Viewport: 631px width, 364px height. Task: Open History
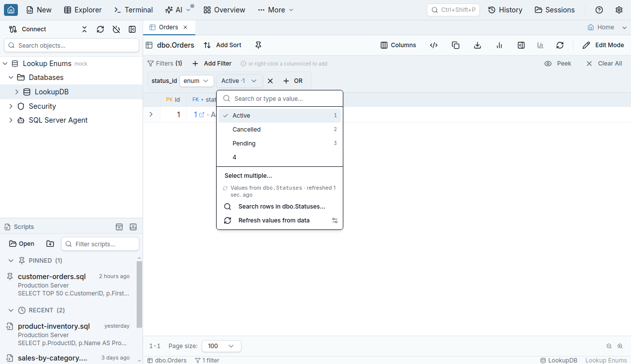(505, 10)
